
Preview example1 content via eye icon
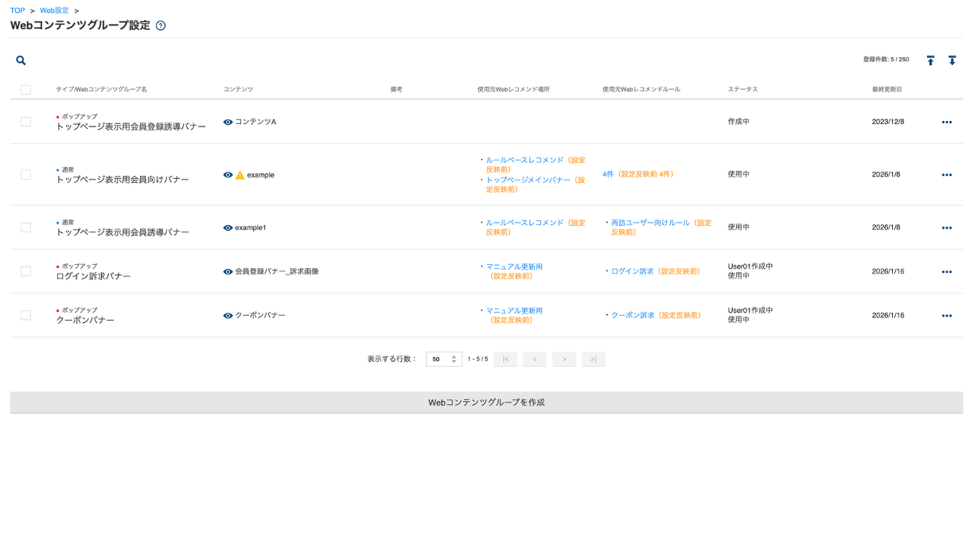tap(228, 227)
